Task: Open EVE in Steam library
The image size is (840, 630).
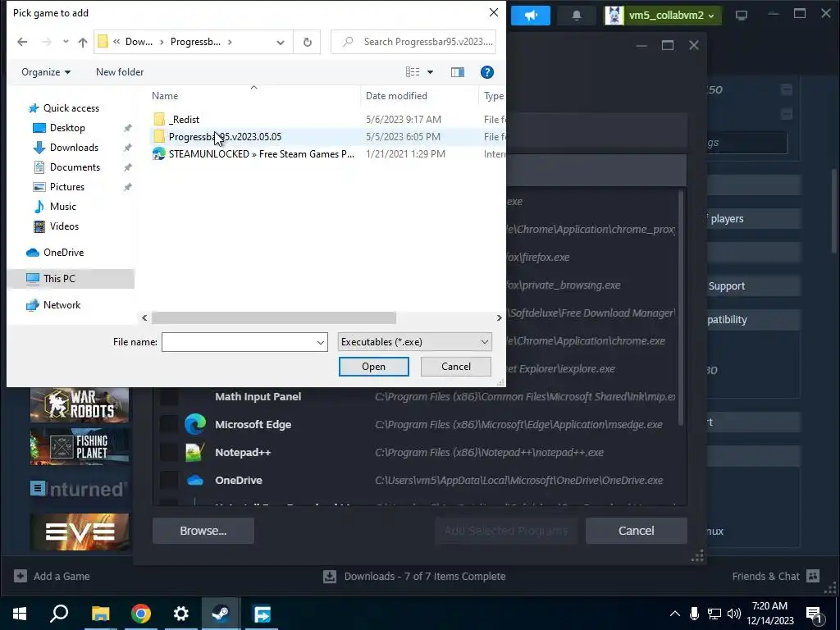Action: [x=80, y=532]
